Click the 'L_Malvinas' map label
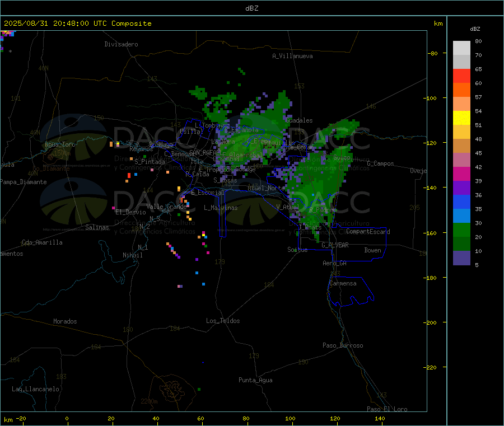Screen dimensions: 504x426 click(221, 208)
